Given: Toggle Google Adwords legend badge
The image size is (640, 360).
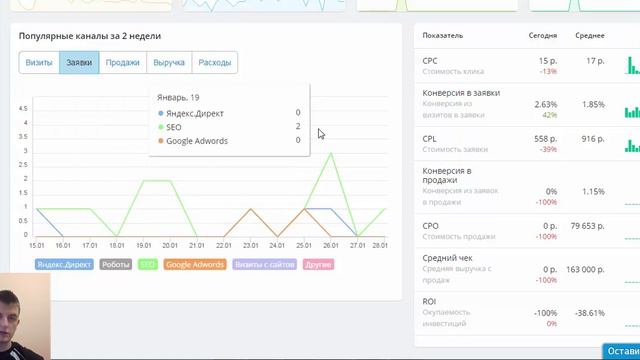Looking at the screenshot, I should pos(195,264).
